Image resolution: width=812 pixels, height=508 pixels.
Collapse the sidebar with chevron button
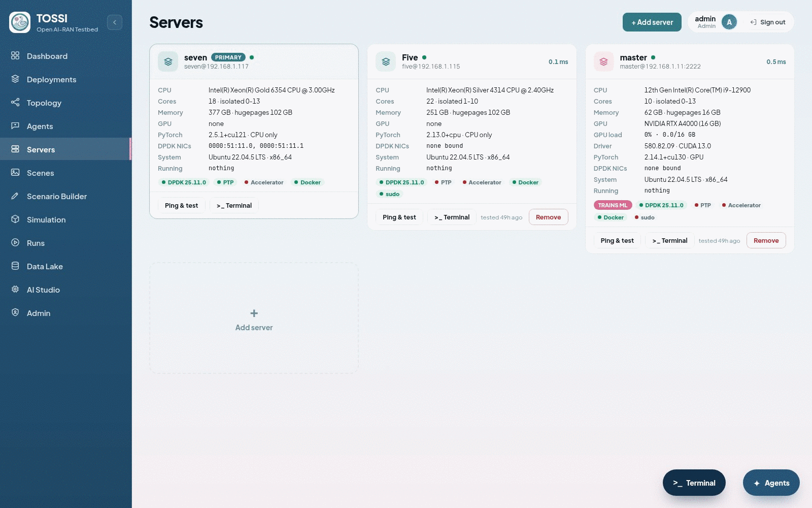click(x=115, y=22)
